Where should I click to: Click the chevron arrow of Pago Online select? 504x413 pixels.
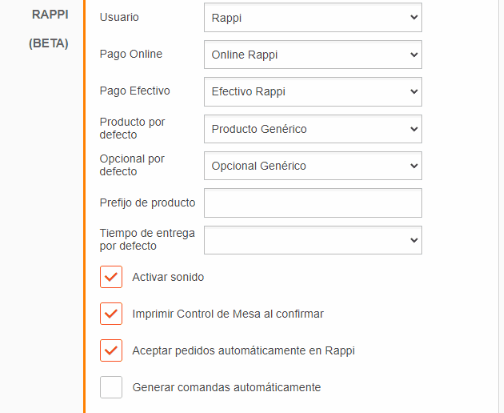coord(414,55)
